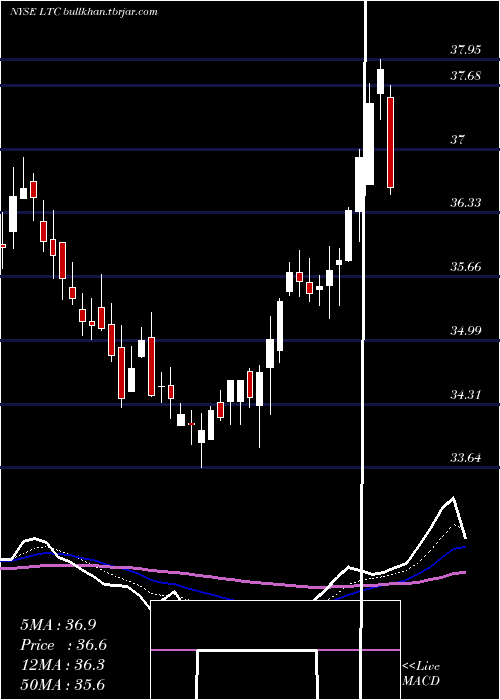Click the 37.95 price level label
The width and height of the screenshot is (500, 700).
point(466,50)
